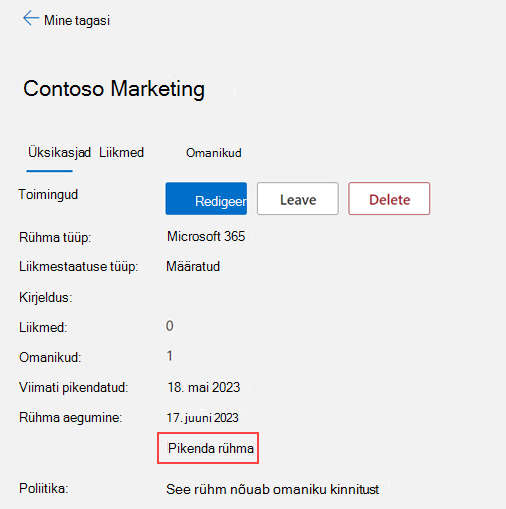
Task: Click the 18. mai 2023 date
Action: click(204, 387)
